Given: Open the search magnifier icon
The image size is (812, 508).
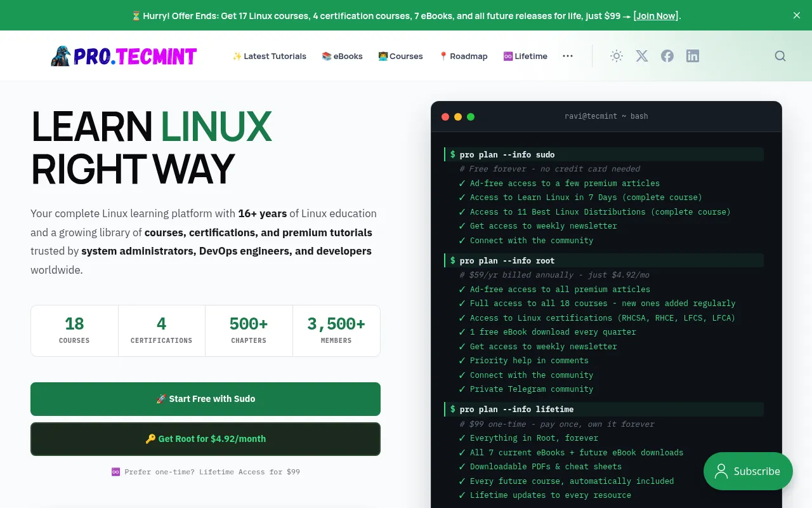Looking at the screenshot, I should [x=780, y=56].
